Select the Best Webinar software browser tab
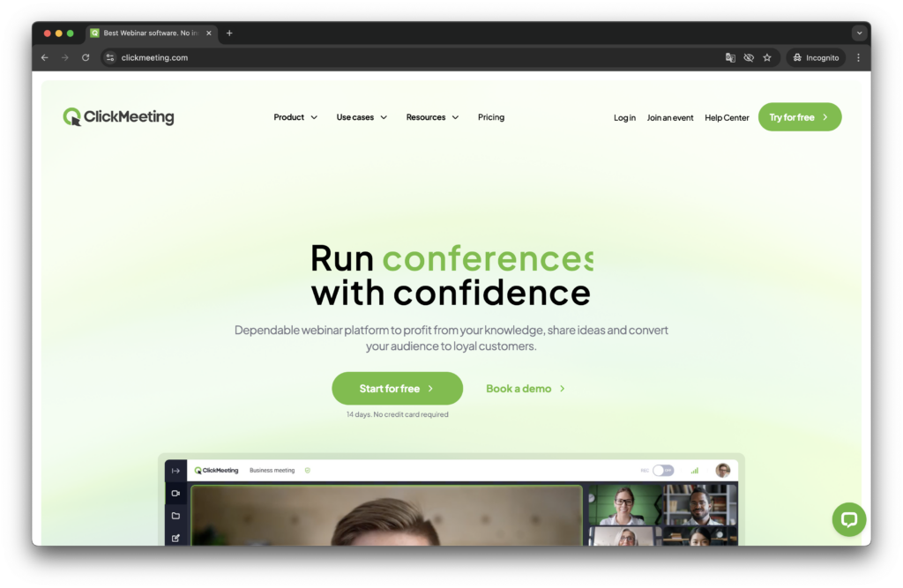 tap(150, 33)
